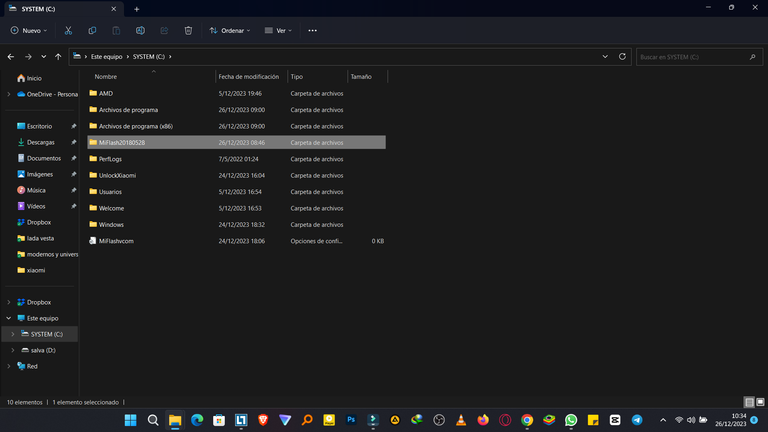Screen dimensions: 768x432
Task: Open VLC from the taskbar
Action: (460, 420)
